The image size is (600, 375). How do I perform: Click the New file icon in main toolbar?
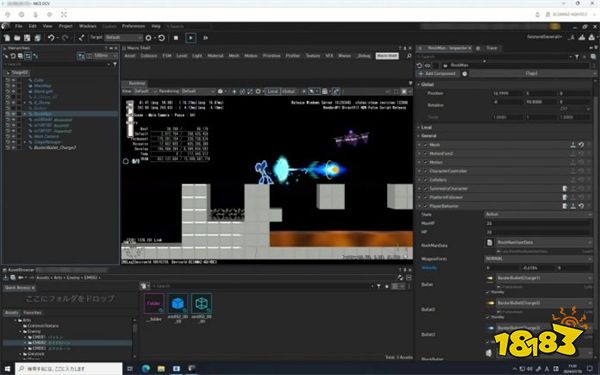(7, 38)
